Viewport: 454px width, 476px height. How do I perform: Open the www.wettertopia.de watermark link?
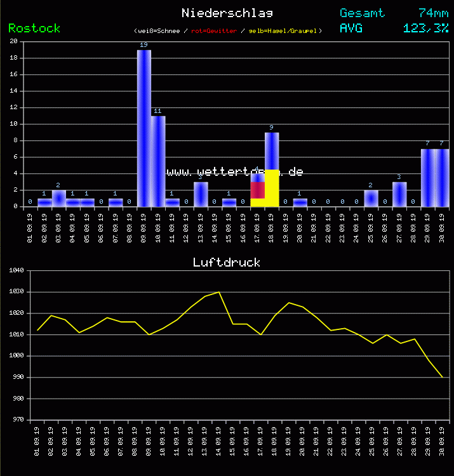pos(234,172)
